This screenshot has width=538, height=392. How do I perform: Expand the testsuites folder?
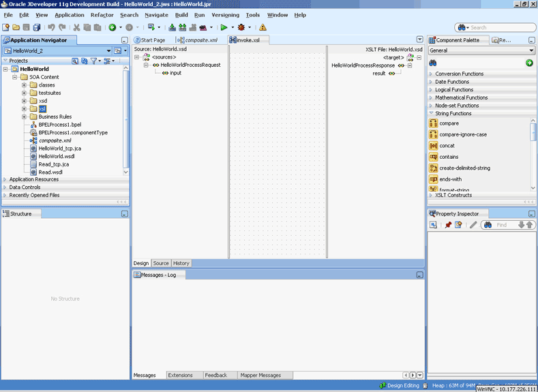coord(24,93)
